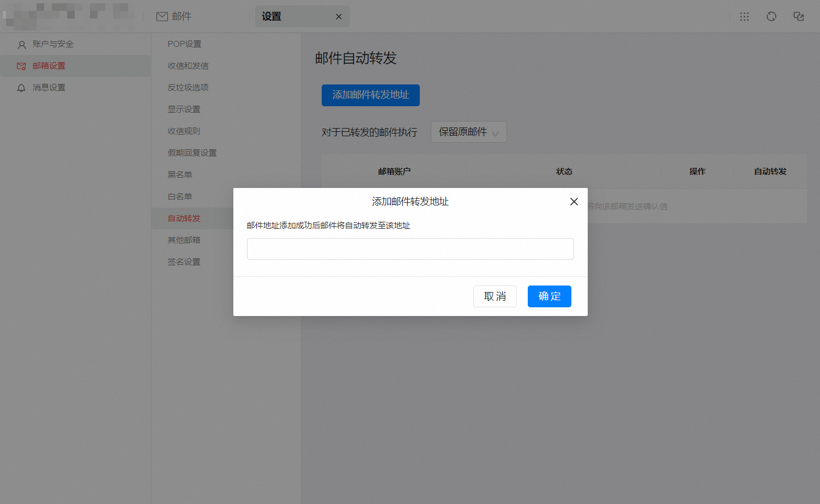Open 账户与安全 section

[x=75, y=44]
